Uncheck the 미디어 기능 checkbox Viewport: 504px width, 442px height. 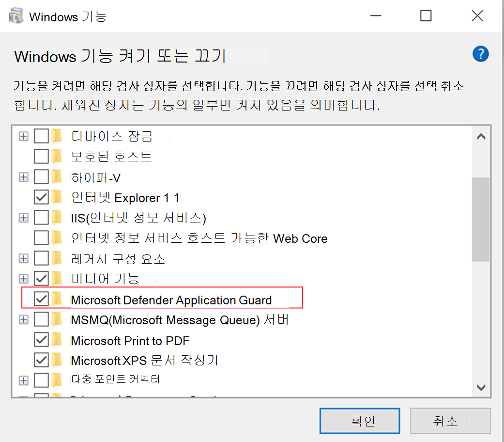41,279
